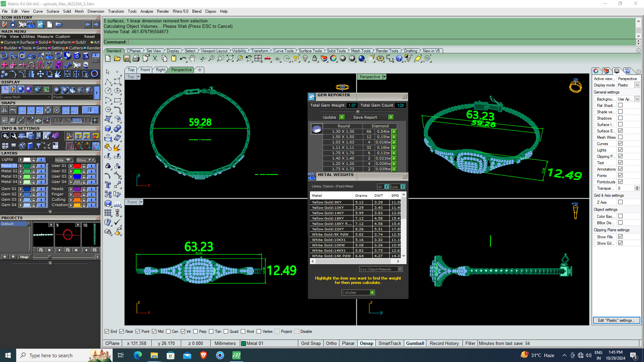
Task: Click the forward arrow in Icon History
Action: tap(96, 24)
